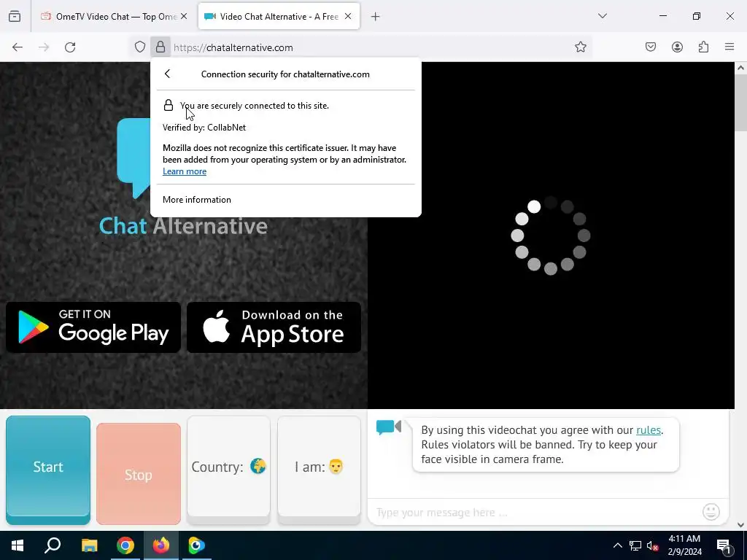
Task: Select the Video Chat Alternative tab
Action: tap(279, 16)
